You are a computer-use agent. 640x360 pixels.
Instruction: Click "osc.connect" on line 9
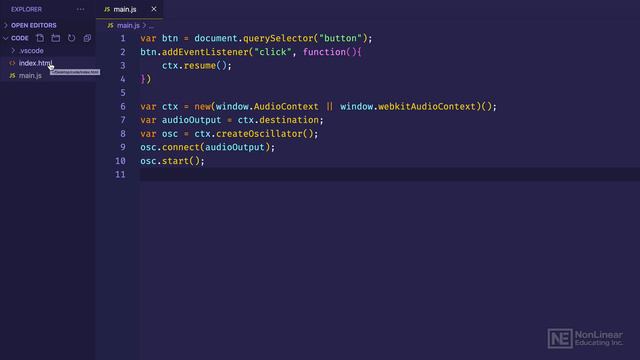[x=170, y=147]
